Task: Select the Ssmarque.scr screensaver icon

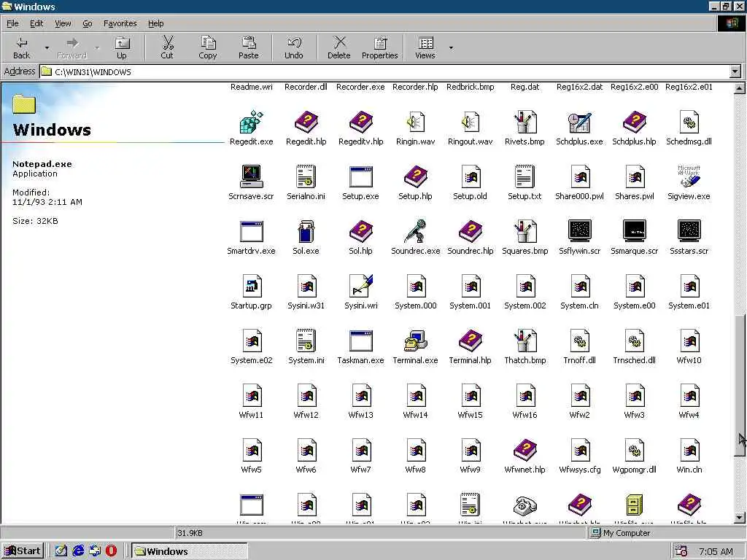Action: pyautogui.click(x=634, y=232)
